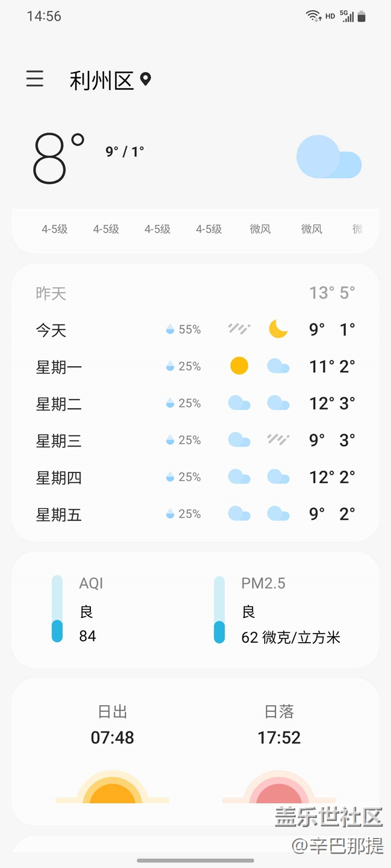Image resolution: width=391 pixels, height=868 pixels.
Task: Tap the rain icon on 星期三 row
Action: [x=278, y=440]
